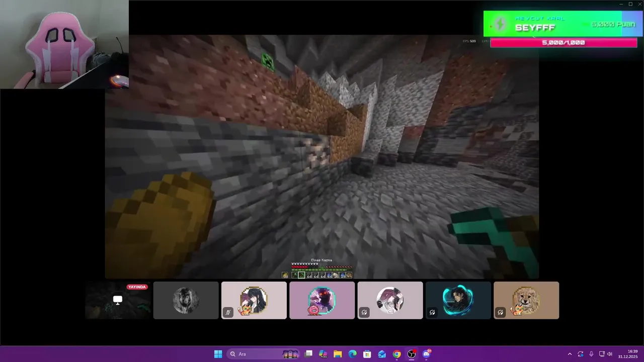Expand hidden system tray icons chevron

tap(570, 354)
